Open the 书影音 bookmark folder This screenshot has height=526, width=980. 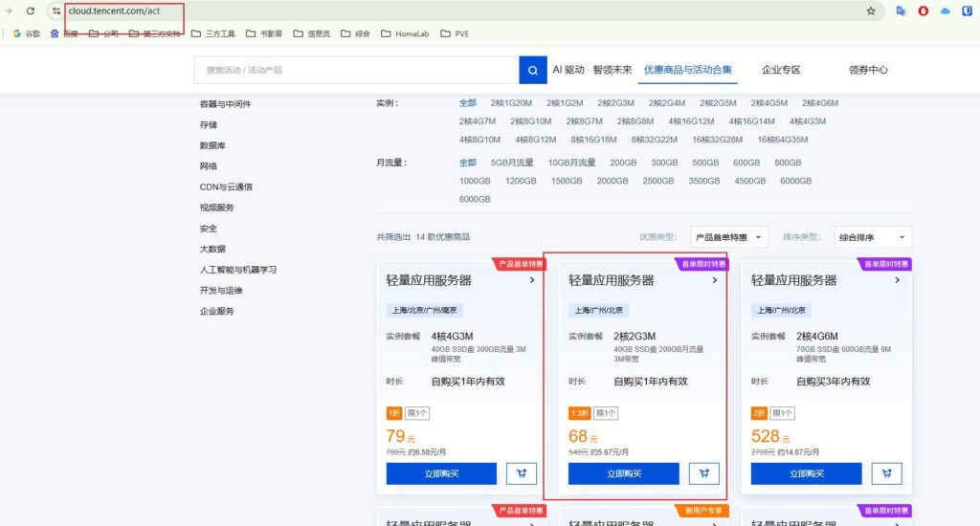coord(264,33)
